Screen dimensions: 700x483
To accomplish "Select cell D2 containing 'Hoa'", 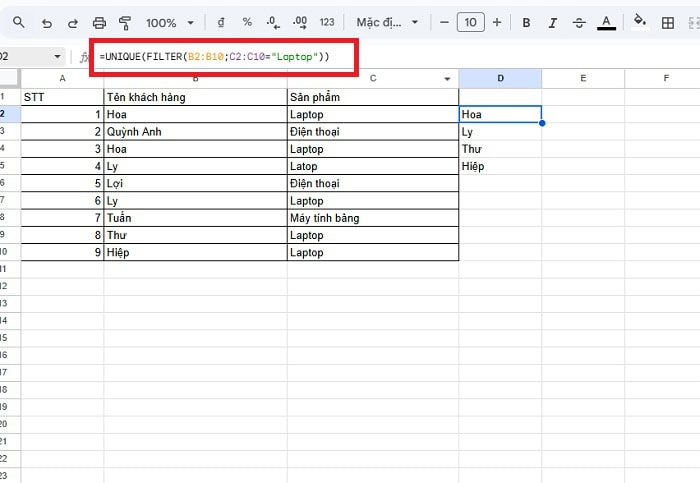I will pyautogui.click(x=500, y=114).
